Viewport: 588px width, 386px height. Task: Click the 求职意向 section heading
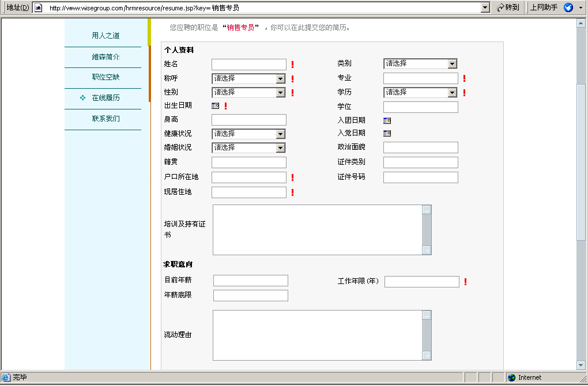click(x=178, y=264)
